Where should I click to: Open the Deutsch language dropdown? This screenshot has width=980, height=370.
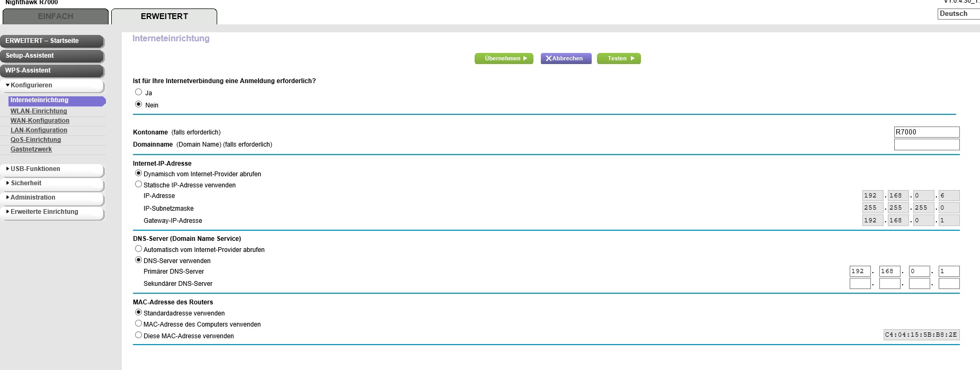click(959, 14)
